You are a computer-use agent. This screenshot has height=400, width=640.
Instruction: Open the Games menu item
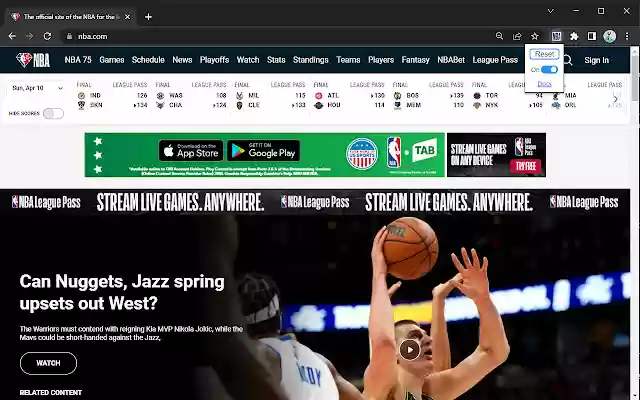click(111, 60)
